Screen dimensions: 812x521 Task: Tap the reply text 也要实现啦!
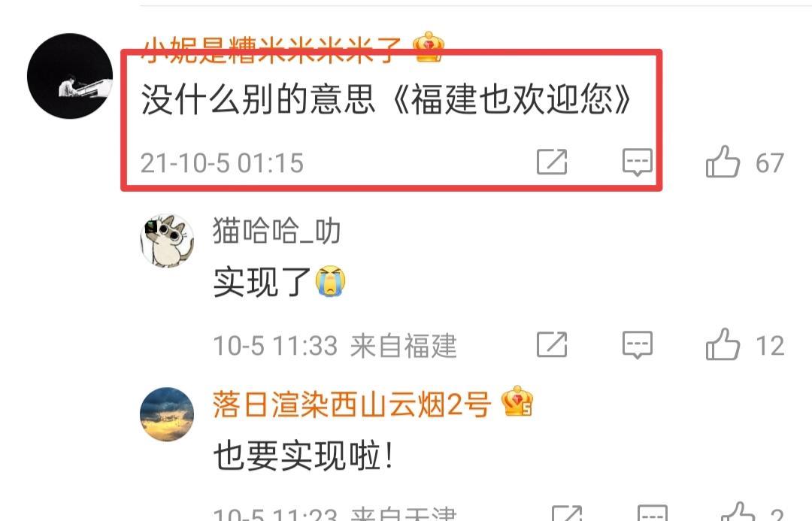pyautogui.click(x=304, y=456)
